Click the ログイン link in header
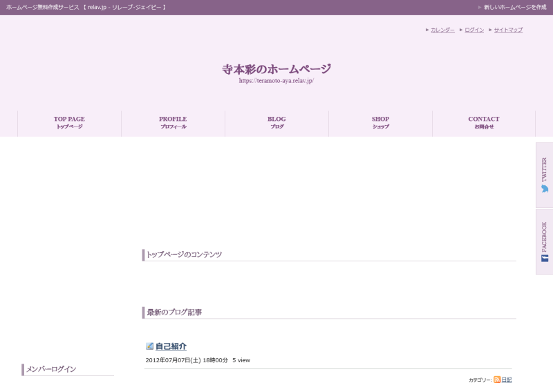553x392 pixels. [x=474, y=30]
